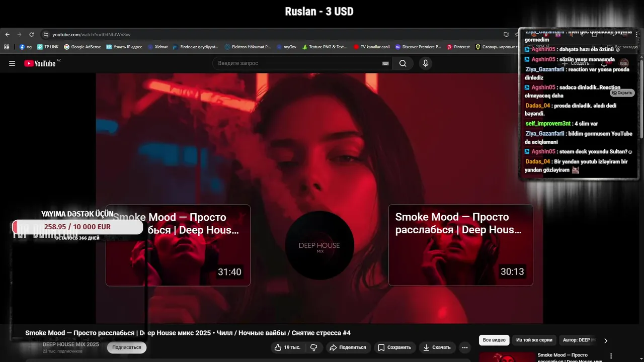Select the Все видео chip
The image size is (644, 362).
[494, 340]
